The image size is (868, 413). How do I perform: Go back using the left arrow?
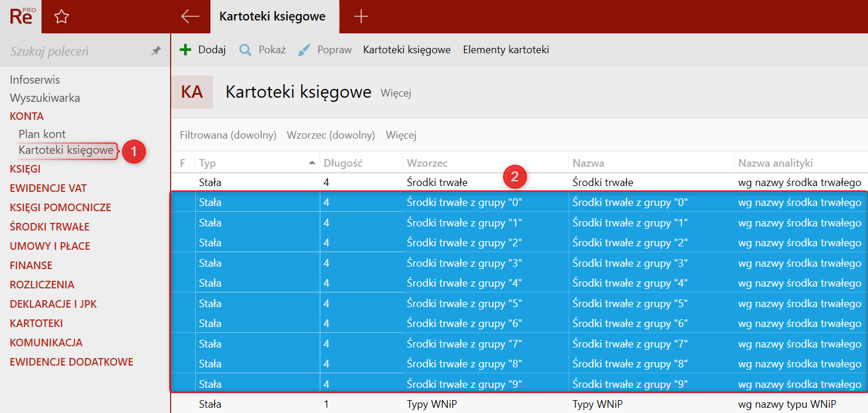tap(190, 16)
